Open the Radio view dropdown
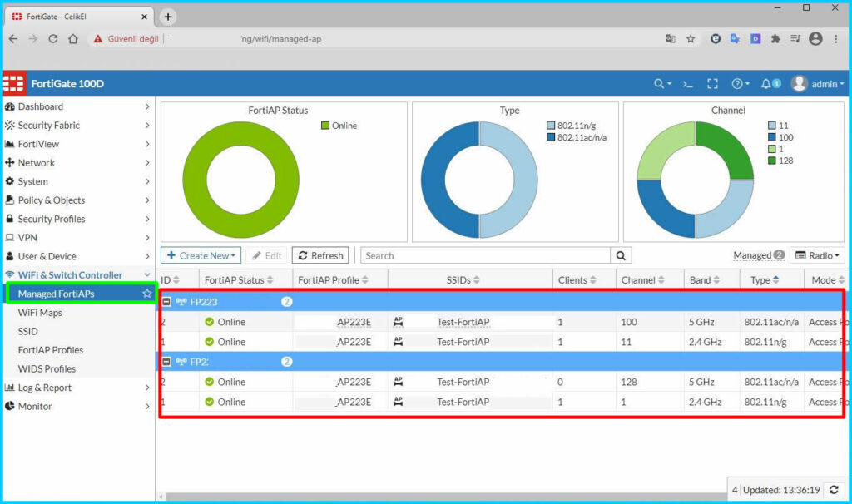The image size is (852, 504). coord(817,255)
